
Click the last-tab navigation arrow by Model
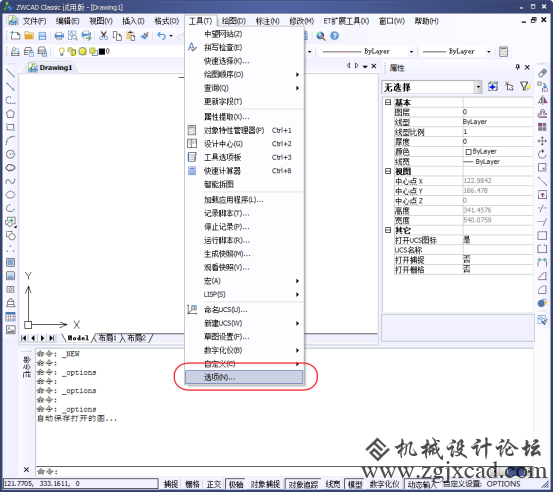[52, 338]
